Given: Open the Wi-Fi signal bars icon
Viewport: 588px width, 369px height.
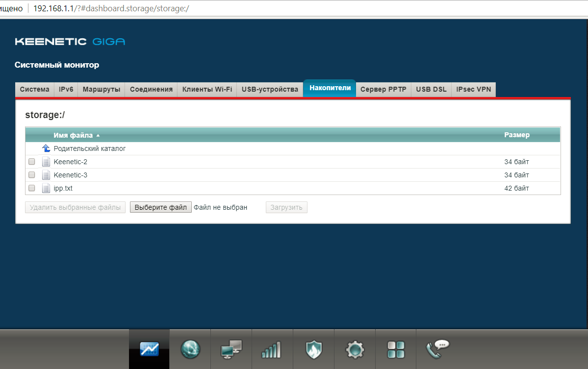Looking at the screenshot, I should pyautogui.click(x=272, y=349).
